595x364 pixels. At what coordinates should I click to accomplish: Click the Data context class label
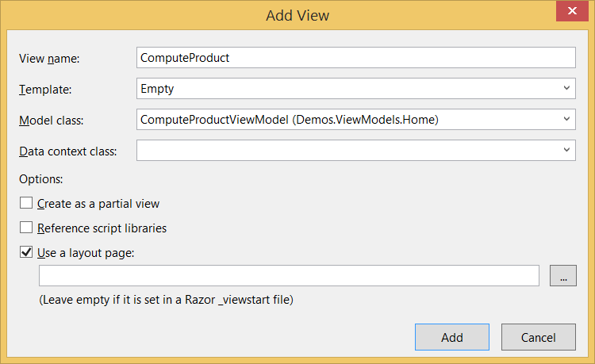[x=67, y=151]
